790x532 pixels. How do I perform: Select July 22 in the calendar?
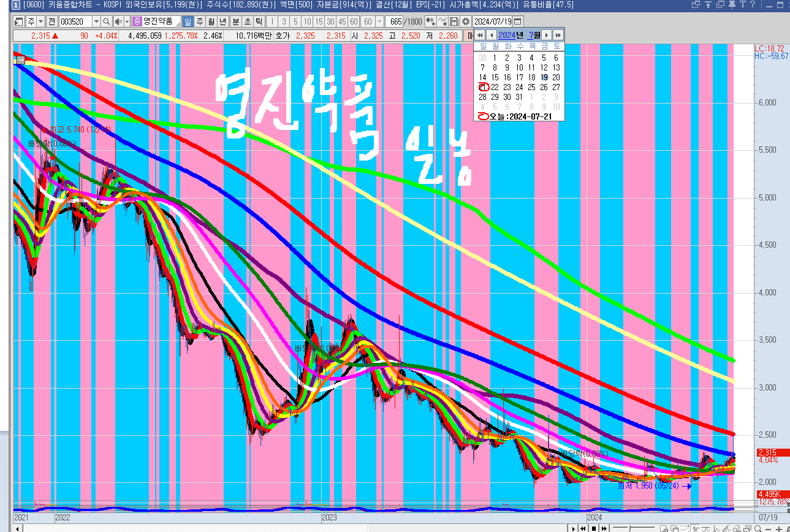click(495, 87)
